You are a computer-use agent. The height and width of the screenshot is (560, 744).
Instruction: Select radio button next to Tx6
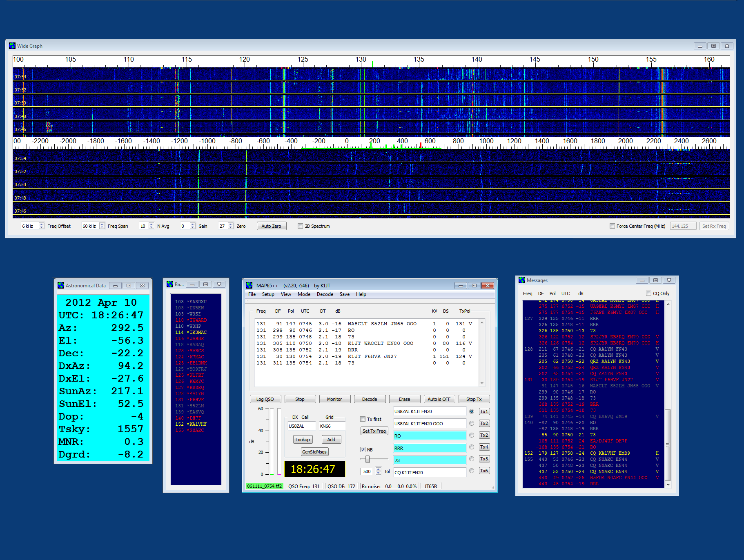[472, 471]
